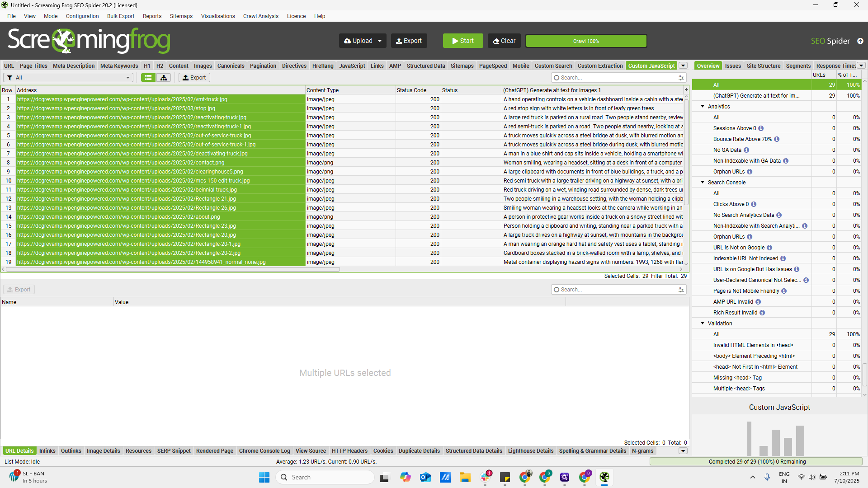Switch to the Site Structure tab

(763, 66)
